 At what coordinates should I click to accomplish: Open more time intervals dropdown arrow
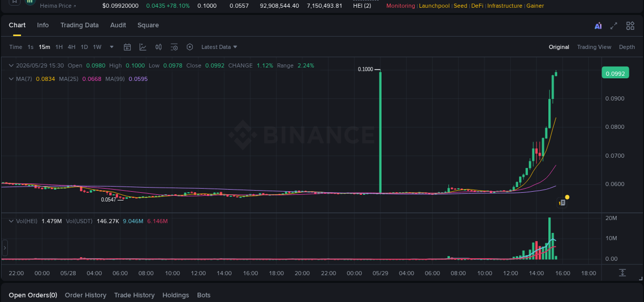[x=112, y=47]
